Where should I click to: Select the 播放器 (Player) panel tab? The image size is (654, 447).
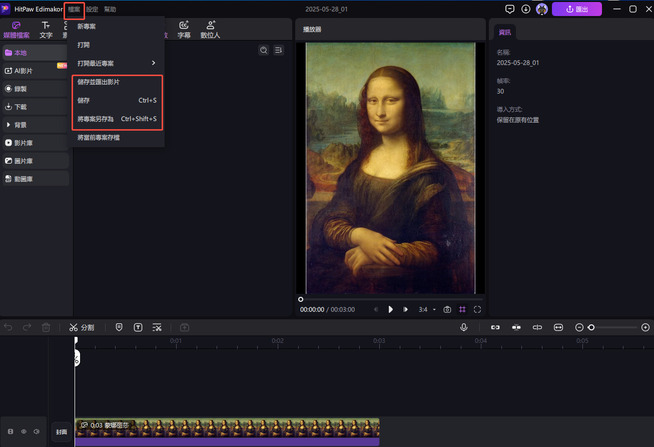tap(312, 29)
